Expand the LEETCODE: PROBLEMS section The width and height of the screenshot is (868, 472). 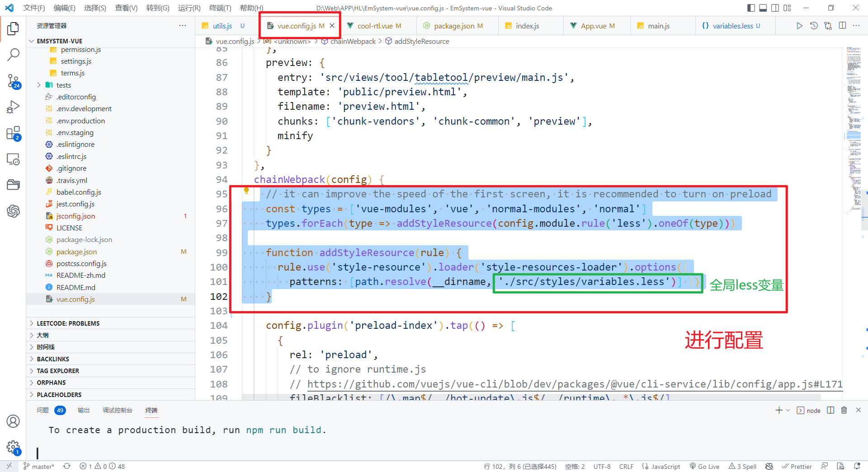(68, 323)
